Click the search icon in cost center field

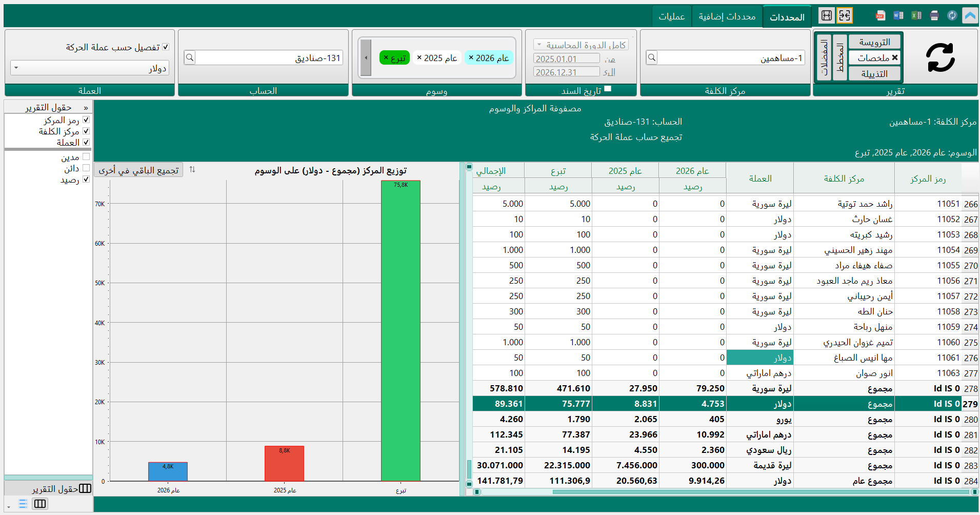(652, 58)
